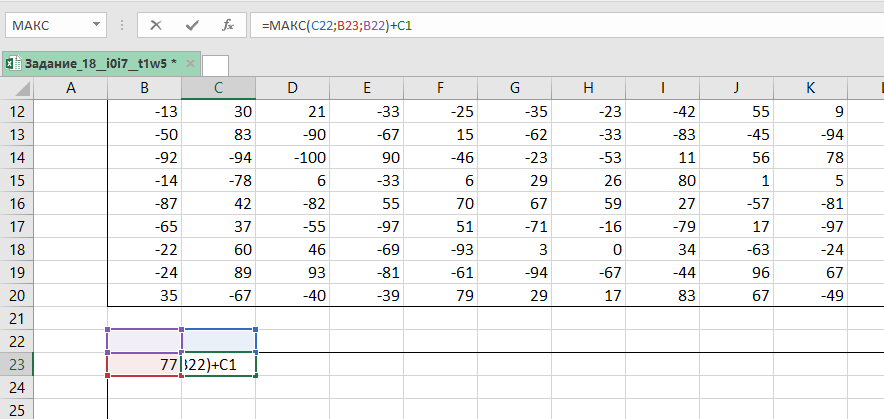Image resolution: width=884 pixels, height=419 pixels.
Task: Select column K header
Action: (810, 90)
